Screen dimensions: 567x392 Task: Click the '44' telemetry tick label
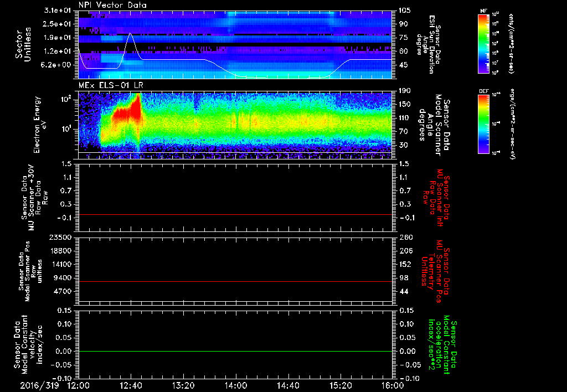click(403, 291)
